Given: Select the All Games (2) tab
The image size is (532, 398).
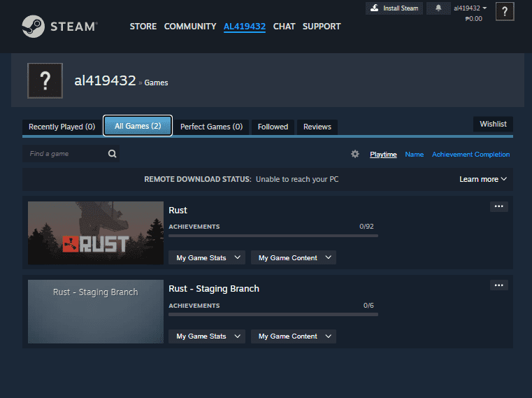Looking at the screenshot, I should [x=138, y=126].
